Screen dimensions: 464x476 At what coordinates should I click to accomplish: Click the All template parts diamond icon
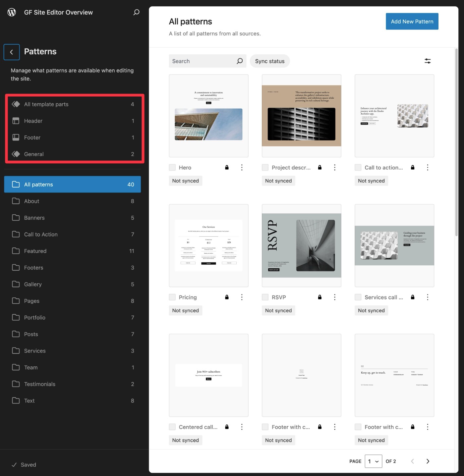(x=16, y=104)
